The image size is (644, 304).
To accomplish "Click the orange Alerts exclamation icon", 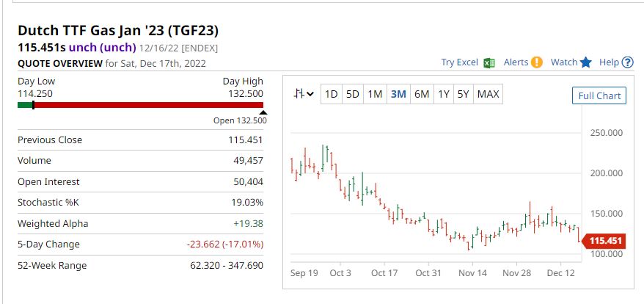I will [x=537, y=62].
